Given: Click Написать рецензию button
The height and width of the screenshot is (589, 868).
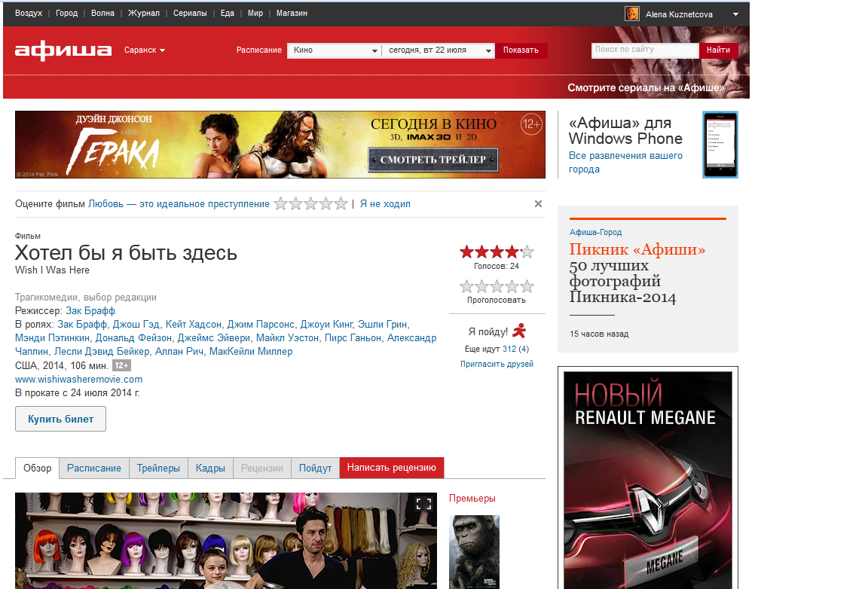Looking at the screenshot, I should pos(391,468).
